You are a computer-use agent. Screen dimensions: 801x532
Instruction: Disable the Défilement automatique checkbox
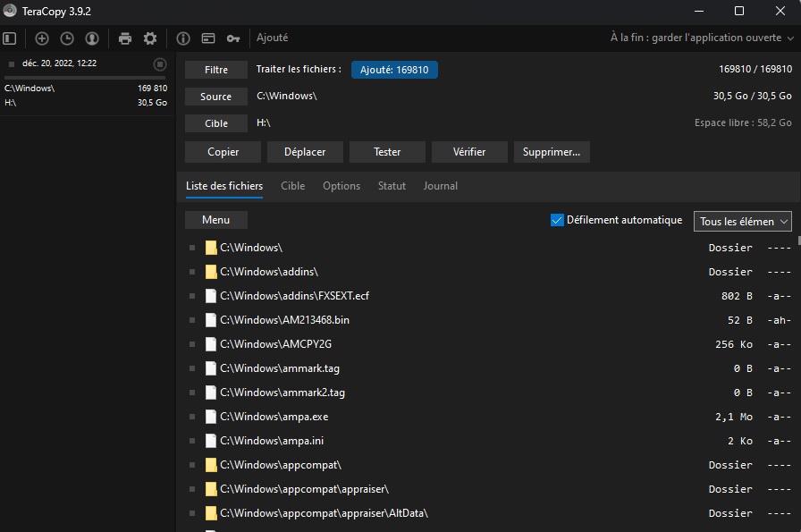557,220
